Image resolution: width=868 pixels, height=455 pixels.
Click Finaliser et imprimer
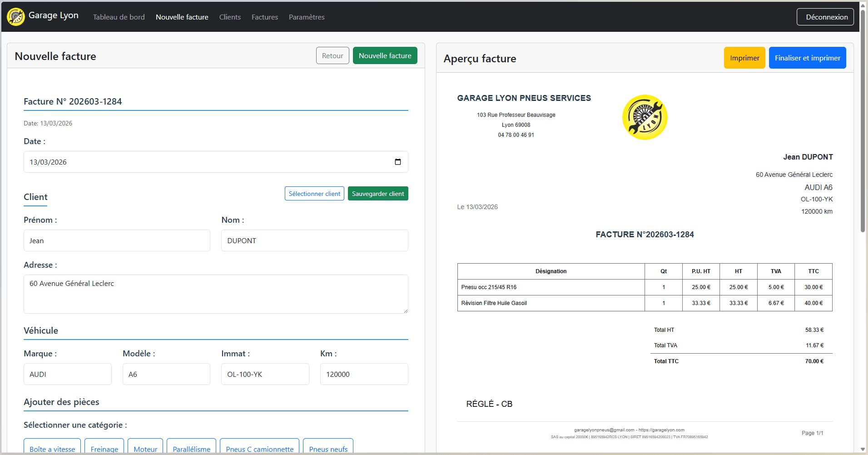point(807,58)
